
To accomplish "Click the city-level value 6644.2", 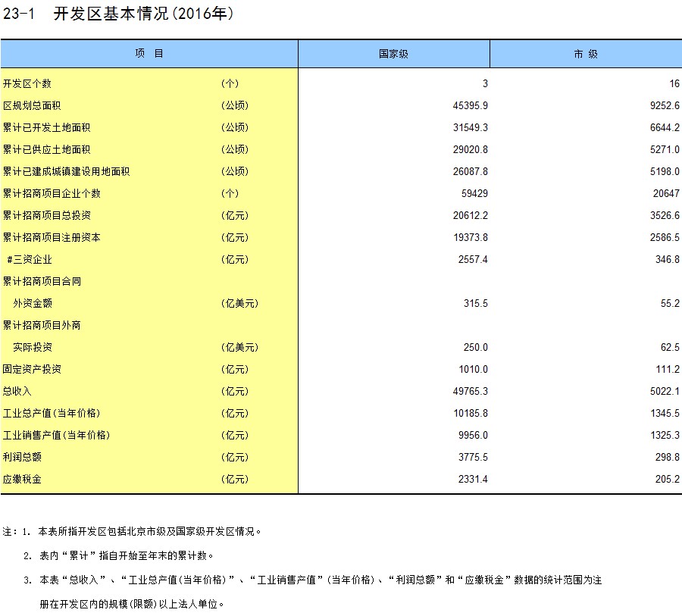I will [665, 127].
